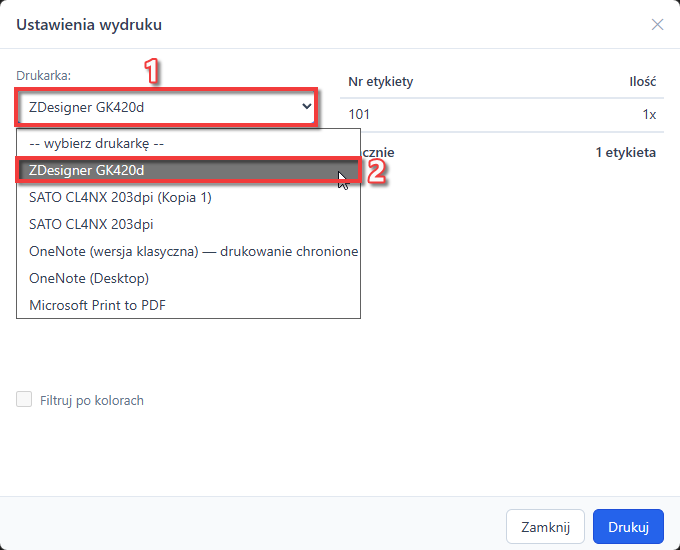Pick the plain SATO CL4NX 203dpi printer

coord(188,224)
